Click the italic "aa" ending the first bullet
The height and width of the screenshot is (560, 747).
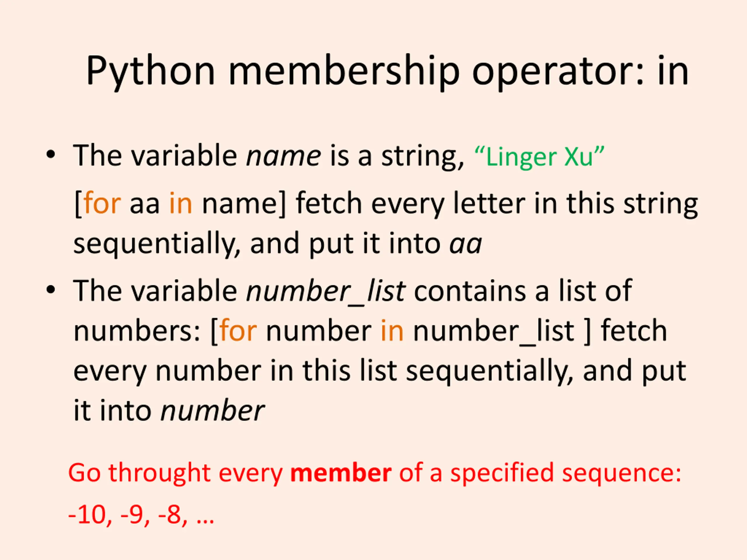pyautogui.click(x=465, y=244)
